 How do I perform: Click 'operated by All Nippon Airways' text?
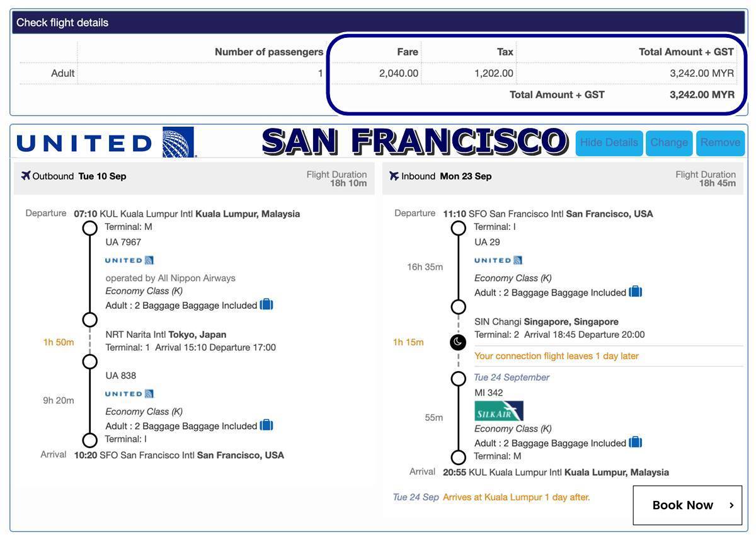pyautogui.click(x=170, y=278)
